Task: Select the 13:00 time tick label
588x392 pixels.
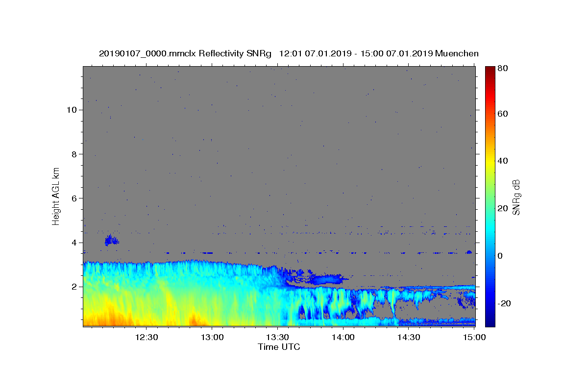Action: [x=212, y=337]
